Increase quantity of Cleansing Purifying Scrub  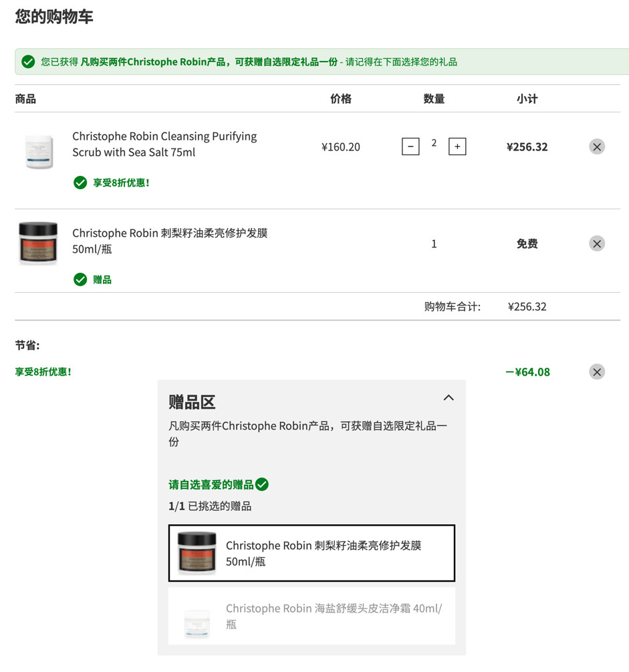(x=457, y=146)
